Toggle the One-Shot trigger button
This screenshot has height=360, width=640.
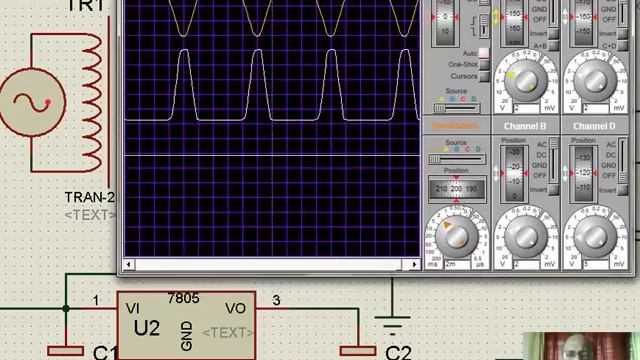click(484, 64)
